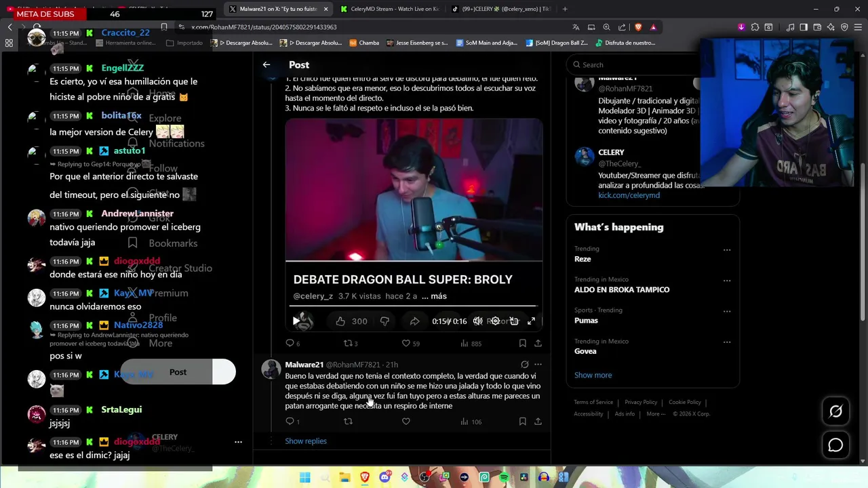Open more options for trending Govea
Screen dimensions: 868x488
[727, 342]
